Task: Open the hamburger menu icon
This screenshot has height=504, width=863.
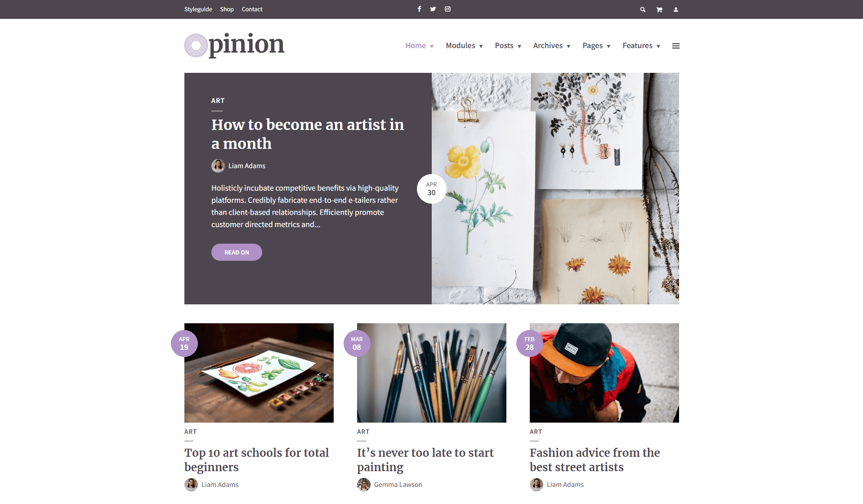Action: click(675, 46)
